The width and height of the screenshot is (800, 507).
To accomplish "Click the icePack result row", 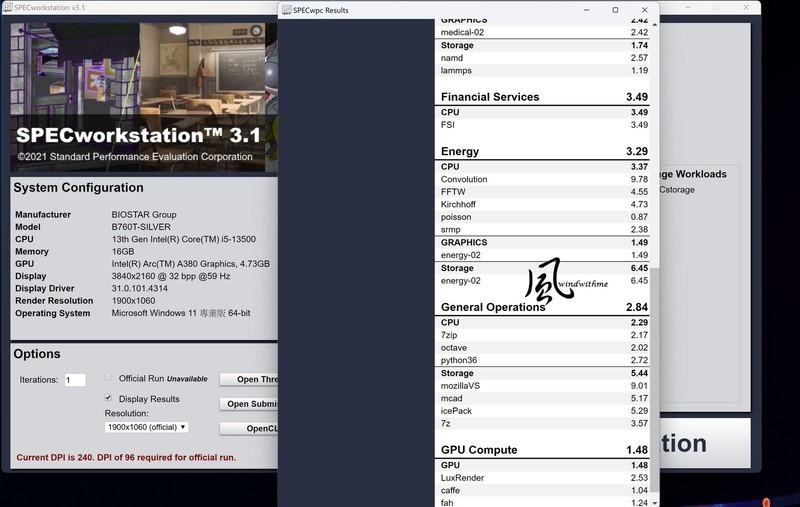I will [543, 411].
